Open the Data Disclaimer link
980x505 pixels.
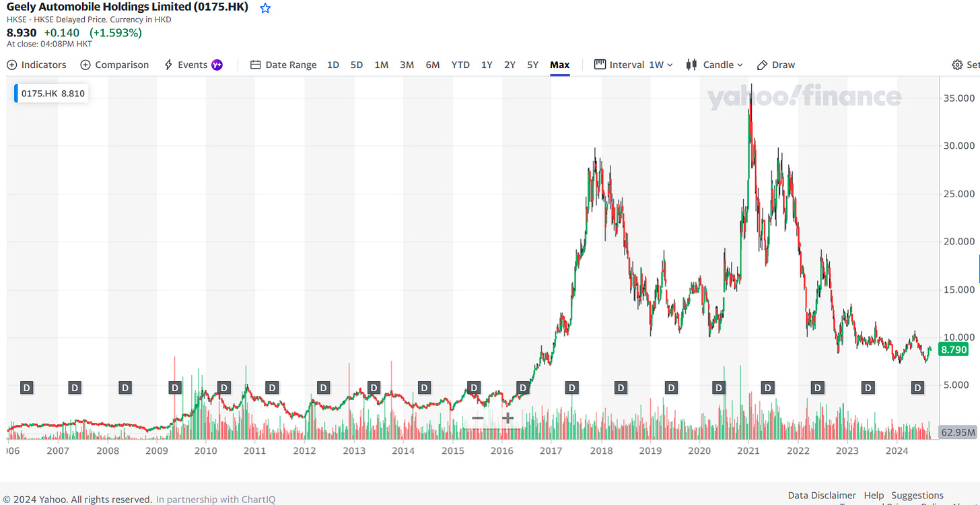pos(821,495)
